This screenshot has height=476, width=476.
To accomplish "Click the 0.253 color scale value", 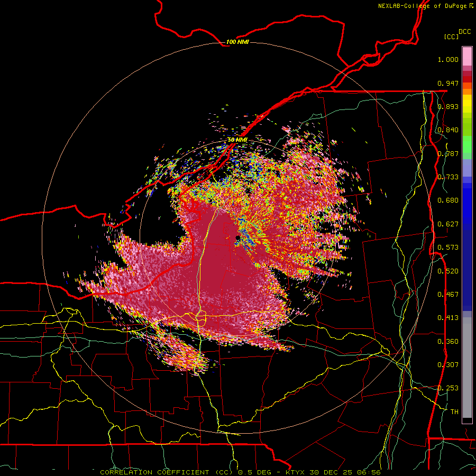I will [x=448, y=388].
